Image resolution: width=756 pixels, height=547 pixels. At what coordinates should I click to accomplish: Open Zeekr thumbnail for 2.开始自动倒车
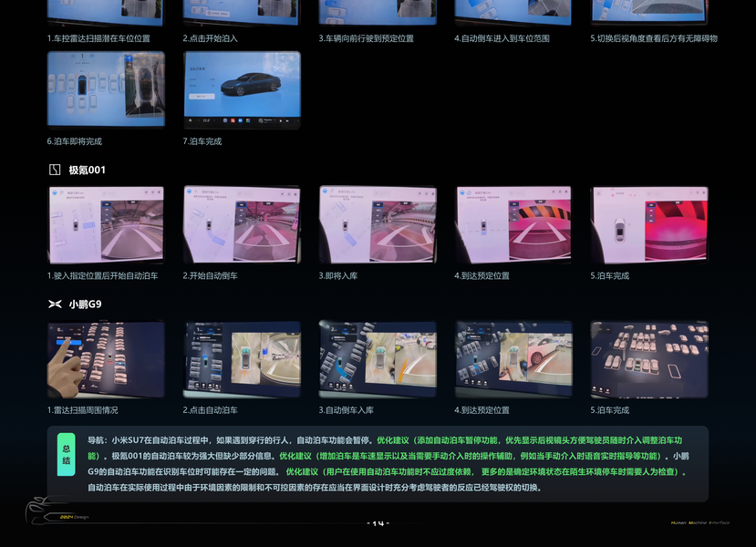242,224
